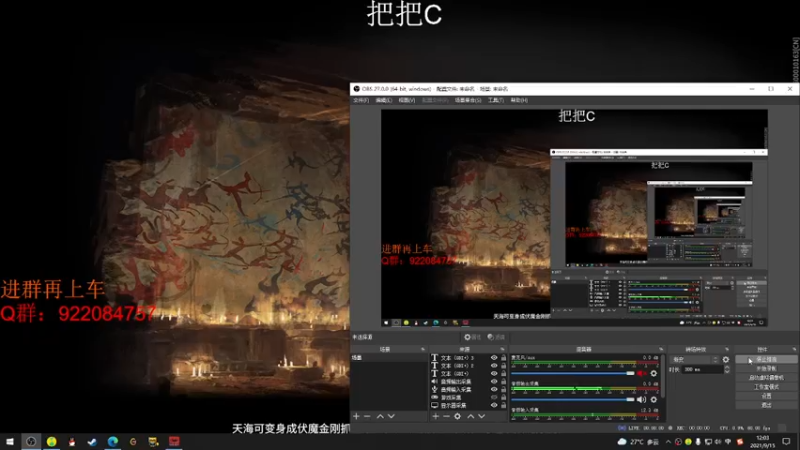Open source properties gear in Sources toolbar
800x450 pixels.
coord(458,416)
